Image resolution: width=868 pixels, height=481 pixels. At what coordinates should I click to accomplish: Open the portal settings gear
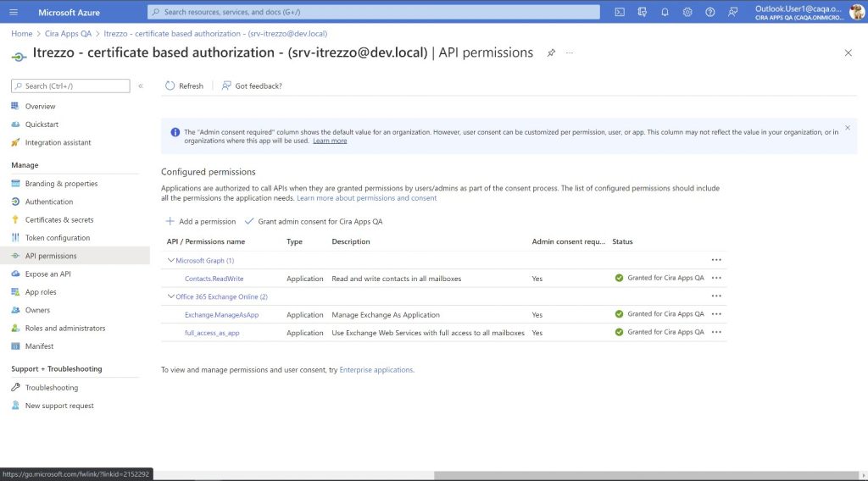(687, 12)
